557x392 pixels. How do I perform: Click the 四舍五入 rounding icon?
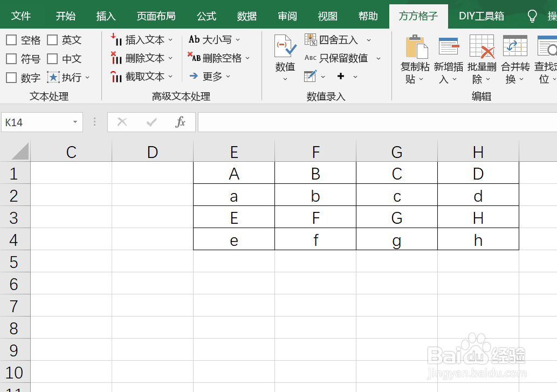coord(311,39)
